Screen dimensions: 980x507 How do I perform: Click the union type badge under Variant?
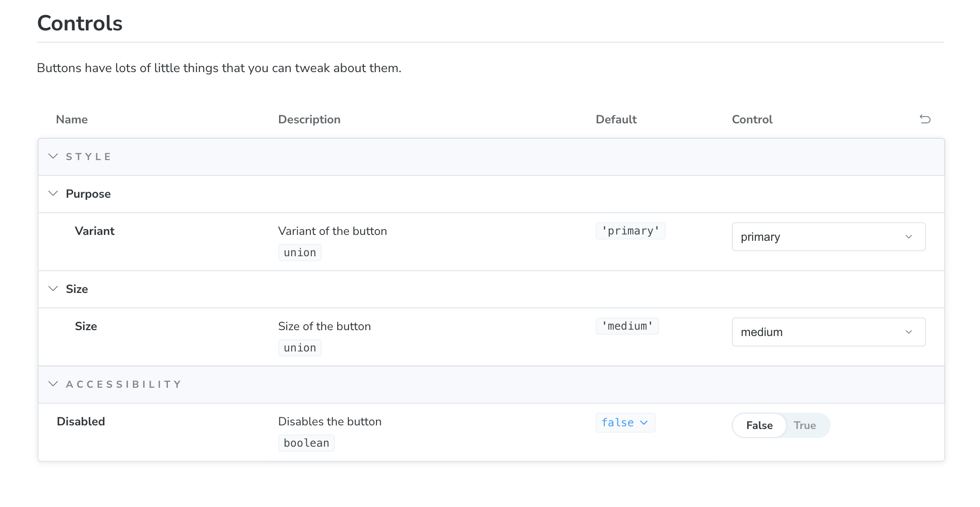(299, 252)
